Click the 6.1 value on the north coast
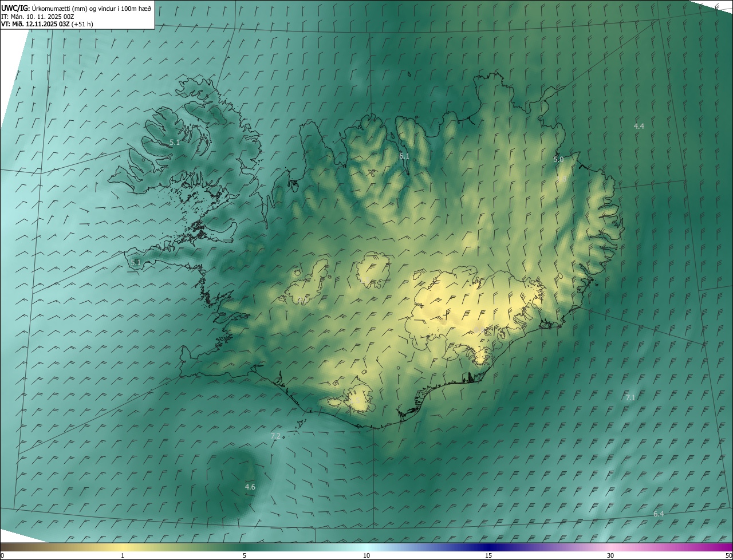This screenshot has height=560, width=733. [404, 156]
